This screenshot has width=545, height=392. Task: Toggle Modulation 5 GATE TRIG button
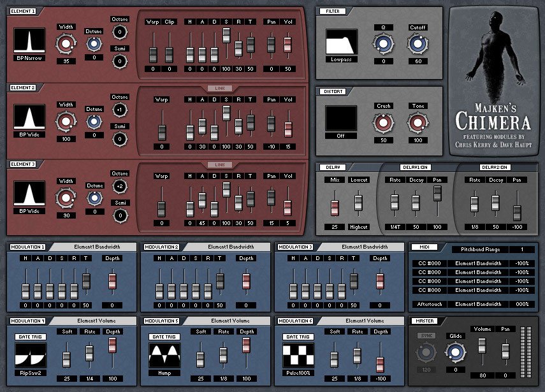[x=164, y=337]
